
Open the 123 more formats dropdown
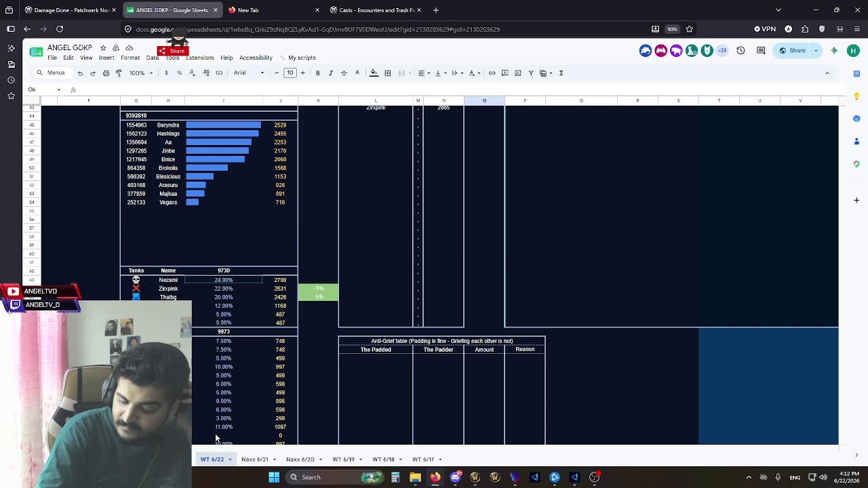pyautogui.click(x=218, y=73)
